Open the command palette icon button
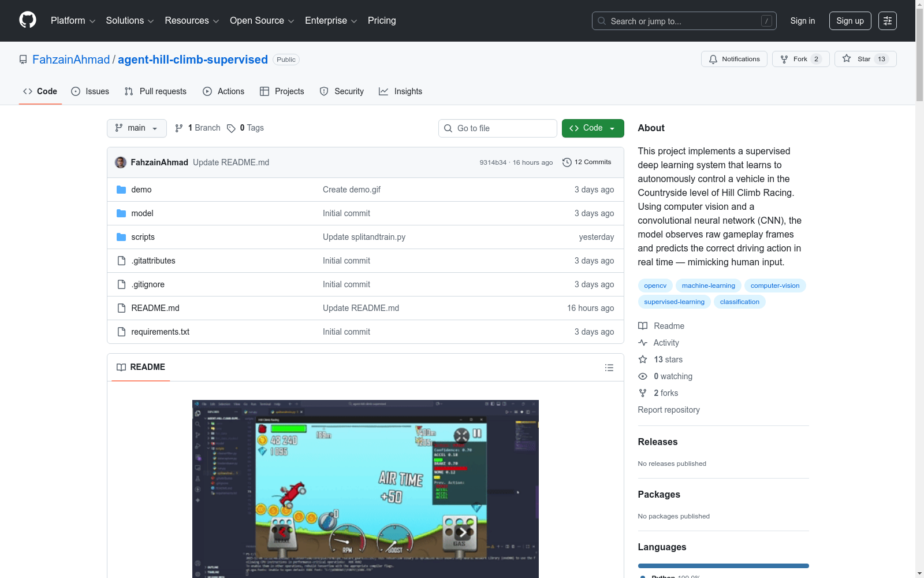 pyautogui.click(x=887, y=21)
